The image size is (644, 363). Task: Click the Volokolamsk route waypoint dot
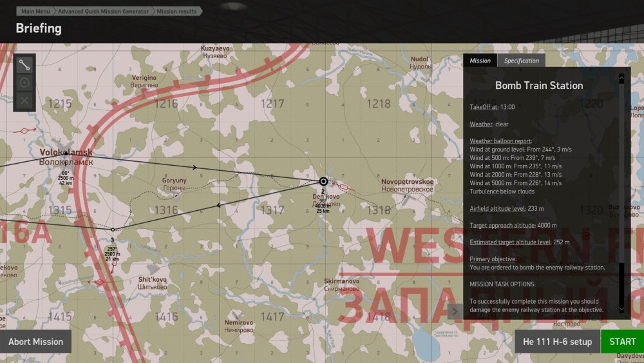pos(66,153)
